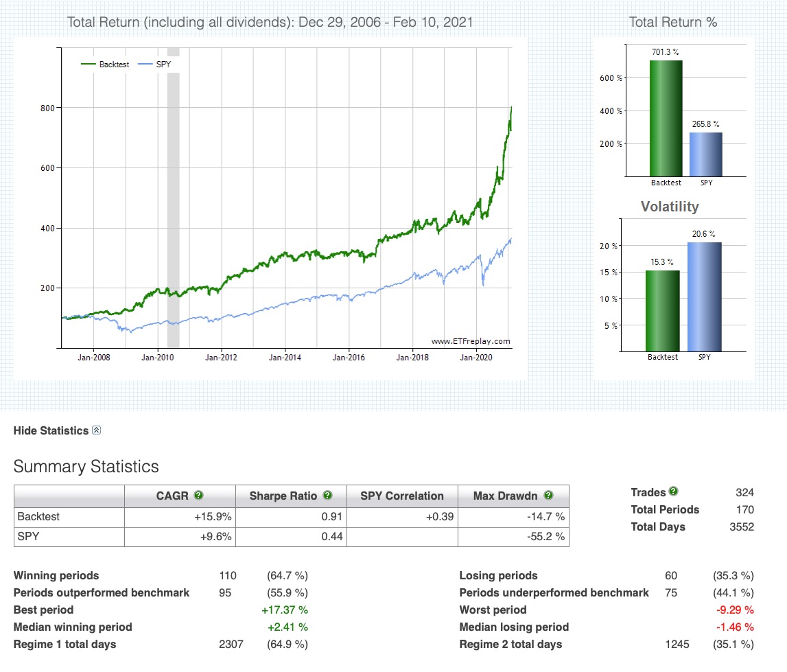Click the www.ETFreplay.com watermark in chart
Image resolution: width=787 pixels, height=672 pixels.
[x=471, y=341]
